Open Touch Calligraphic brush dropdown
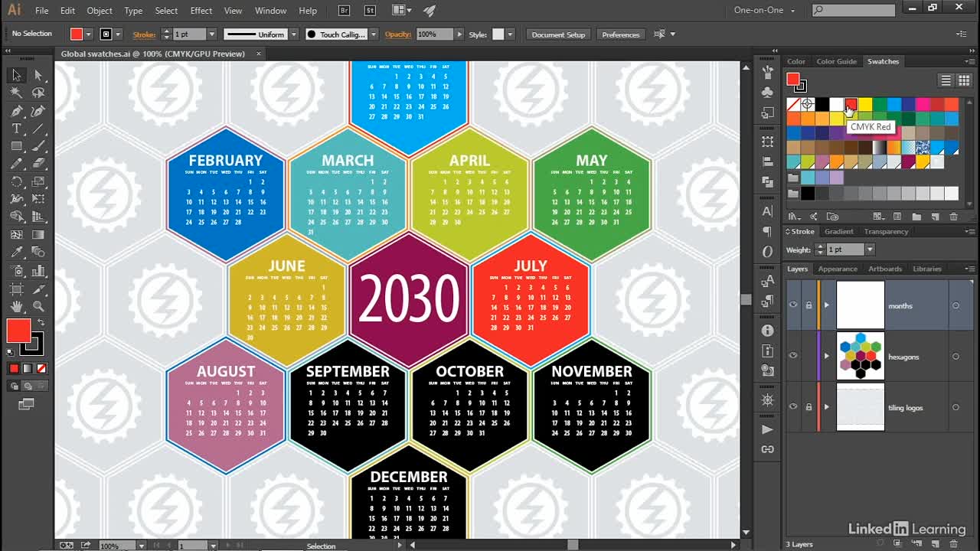980x551 pixels. (374, 34)
